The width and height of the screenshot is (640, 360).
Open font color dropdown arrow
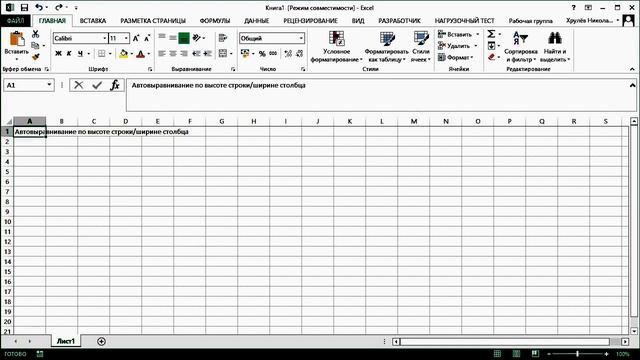pyautogui.click(x=149, y=54)
